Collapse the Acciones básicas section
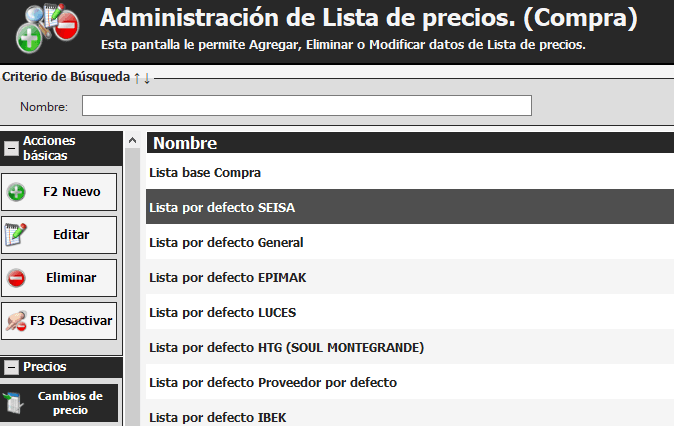 click(11, 148)
